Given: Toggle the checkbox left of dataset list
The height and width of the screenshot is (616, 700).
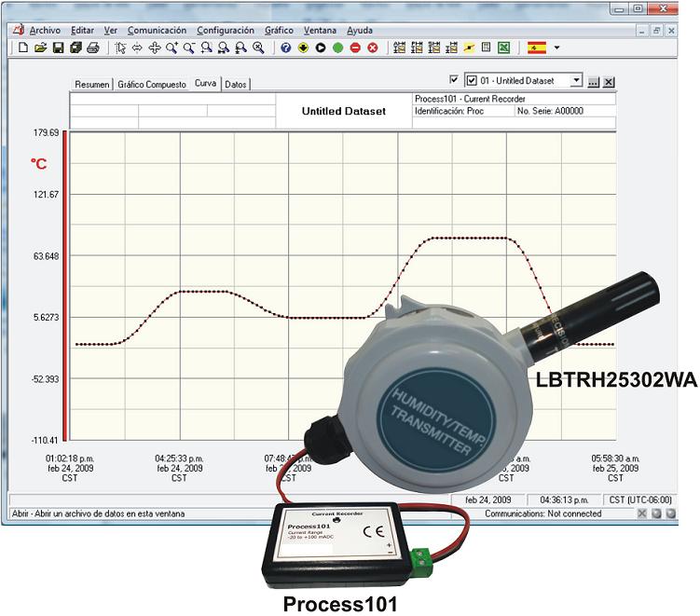Looking at the screenshot, I should click(x=454, y=80).
